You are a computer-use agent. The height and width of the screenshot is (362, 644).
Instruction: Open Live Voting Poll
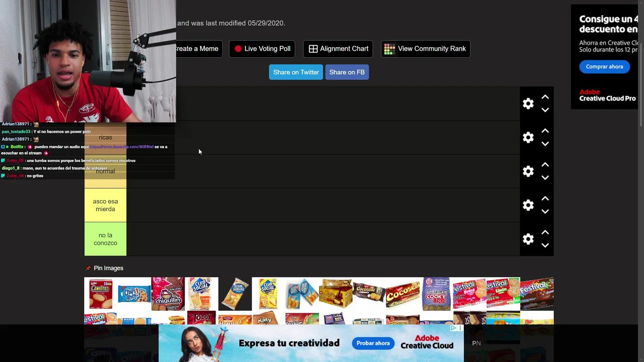click(x=262, y=49)
